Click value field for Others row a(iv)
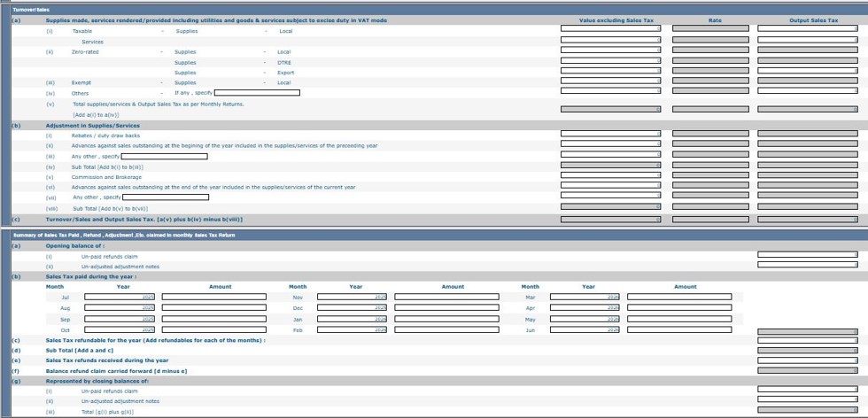 tap(610, 90)
